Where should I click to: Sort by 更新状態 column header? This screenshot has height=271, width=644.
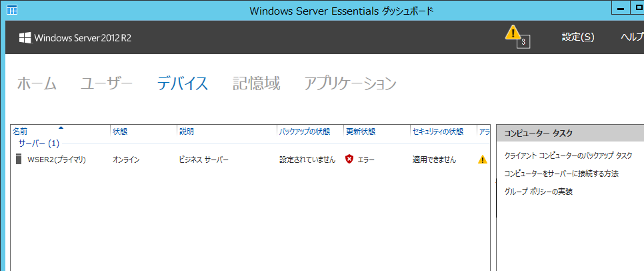(x=361, y=131)
